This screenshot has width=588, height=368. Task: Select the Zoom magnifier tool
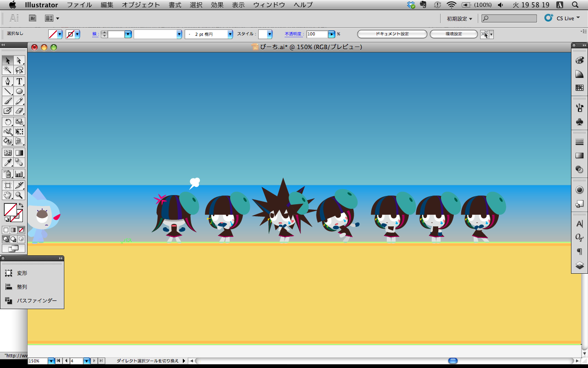point(19,195)
